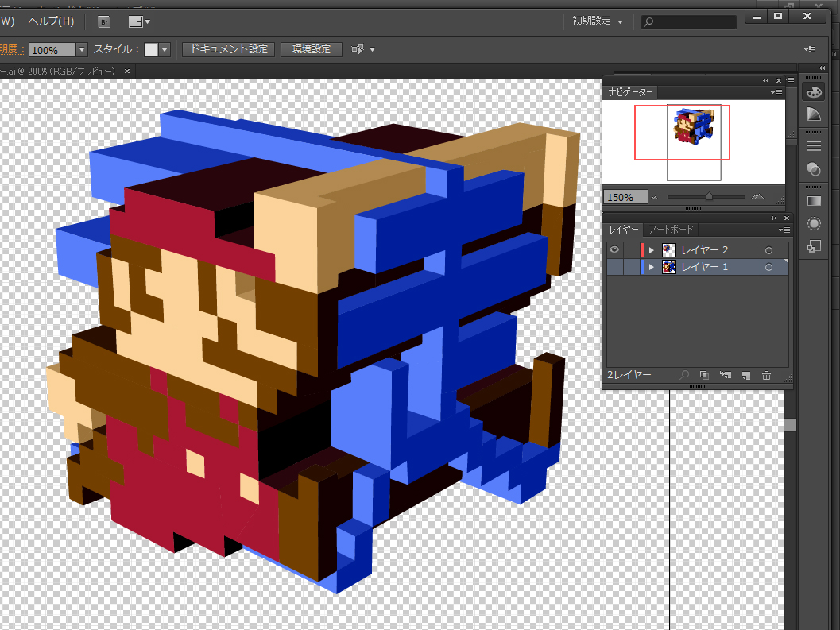Switch to the レイヤー tab
This screenshot has height=630, width=840.
pyautogui.click(x=624, y=230)
